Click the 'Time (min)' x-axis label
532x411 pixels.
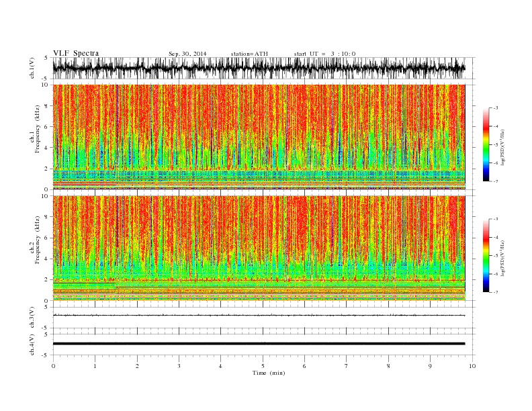pos(269,373)
